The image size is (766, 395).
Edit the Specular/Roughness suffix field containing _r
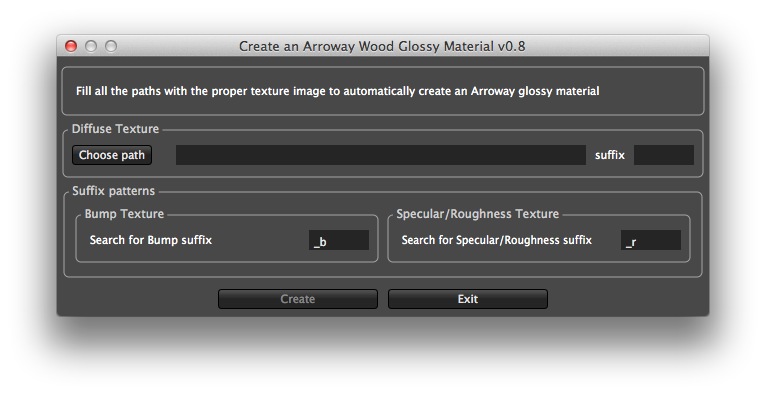(651, 240)
